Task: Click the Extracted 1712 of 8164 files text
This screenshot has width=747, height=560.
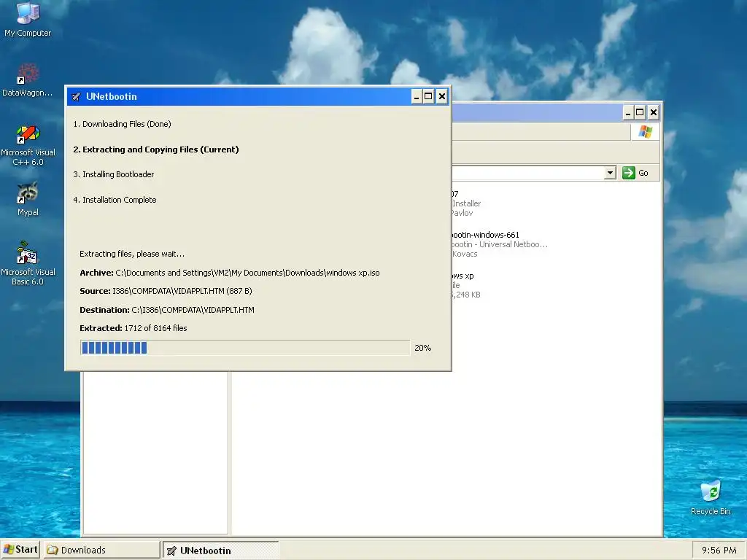Action: 133,328
